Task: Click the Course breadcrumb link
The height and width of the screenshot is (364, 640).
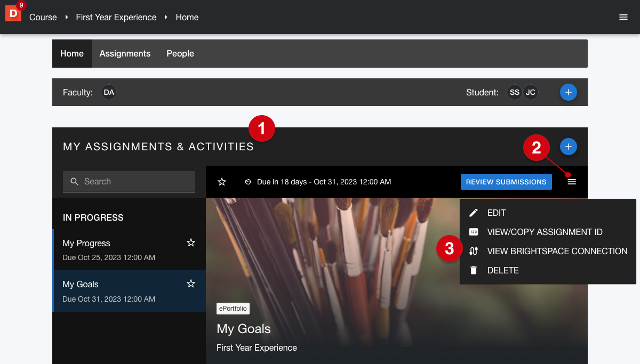Action: pyautogui.click(x=43, y=17)
